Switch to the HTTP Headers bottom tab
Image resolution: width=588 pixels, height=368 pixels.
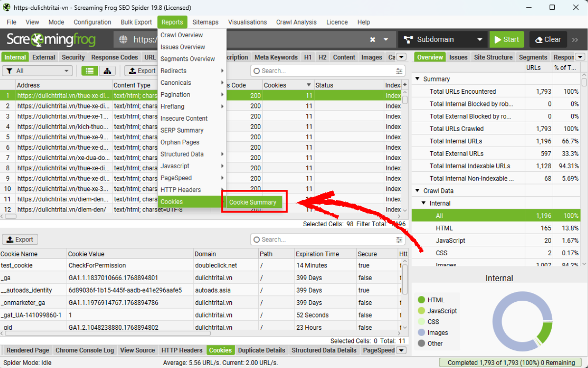[x=182, y=350]
